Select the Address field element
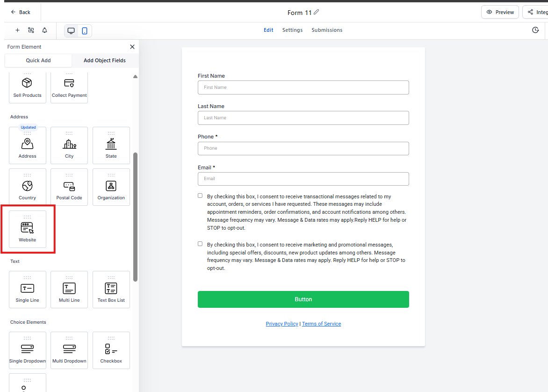 [28, 145]
